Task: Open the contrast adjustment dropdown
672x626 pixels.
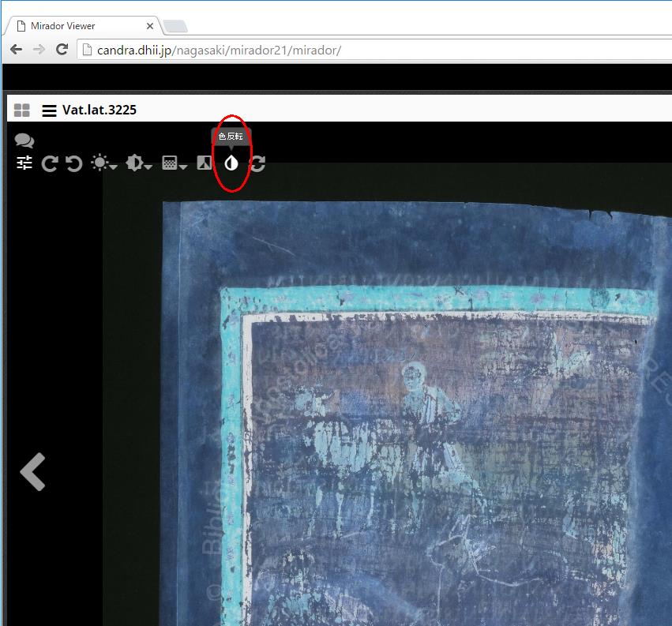Action: (139, 163)
